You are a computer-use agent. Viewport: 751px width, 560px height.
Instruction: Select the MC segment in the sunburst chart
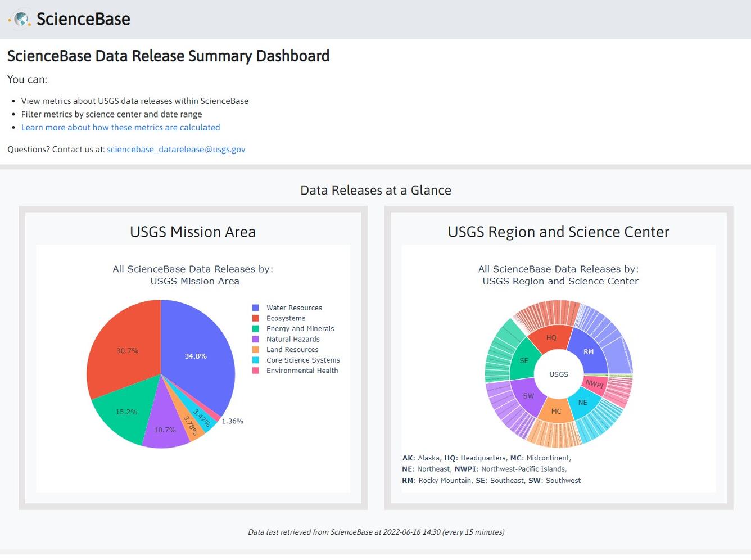[556, 411]
